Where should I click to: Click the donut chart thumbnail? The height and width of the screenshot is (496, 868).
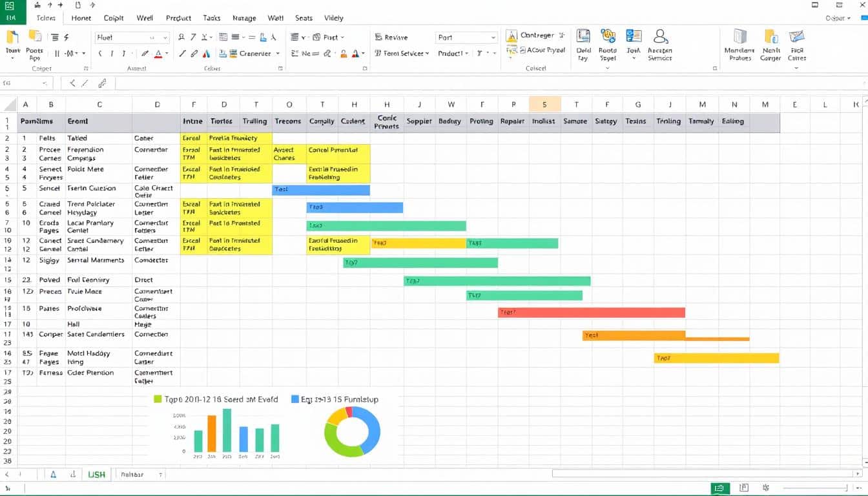[x=352, y=432]
